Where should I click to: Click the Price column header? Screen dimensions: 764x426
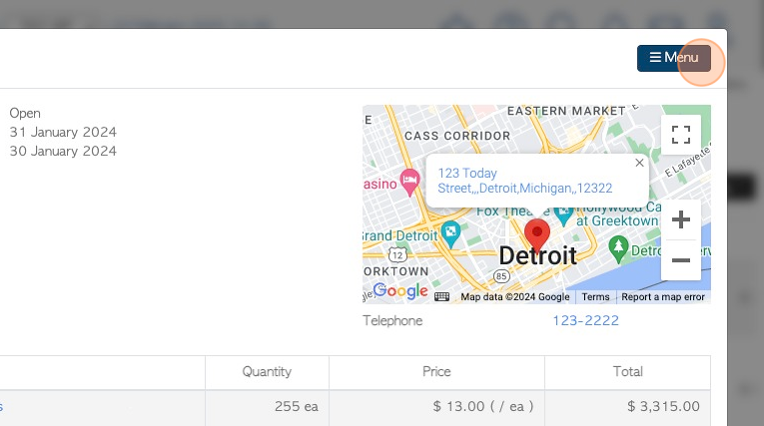pyautogui.click(x=437, y=372)
